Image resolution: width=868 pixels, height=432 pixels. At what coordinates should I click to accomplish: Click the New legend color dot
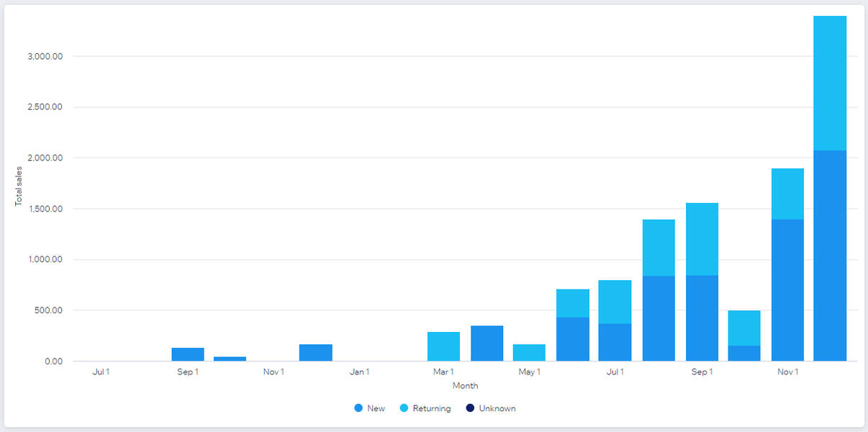point(358,408)
